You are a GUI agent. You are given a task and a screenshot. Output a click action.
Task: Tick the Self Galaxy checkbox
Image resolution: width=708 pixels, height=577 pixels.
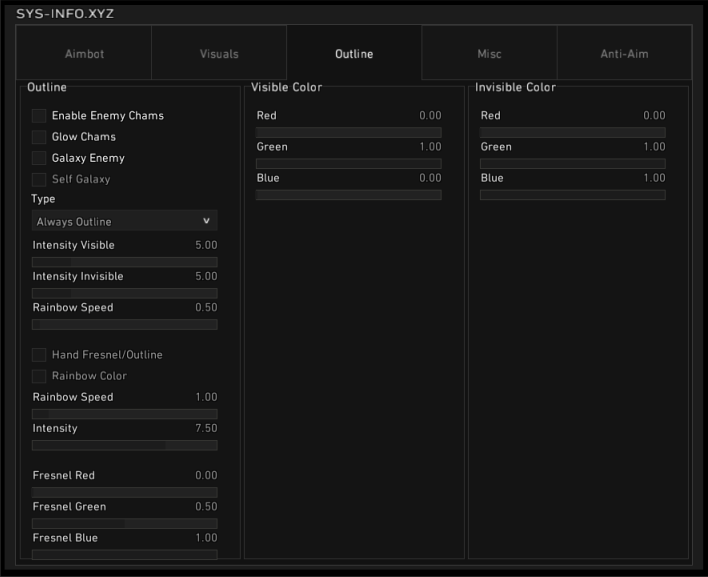(x=40, y=179)
